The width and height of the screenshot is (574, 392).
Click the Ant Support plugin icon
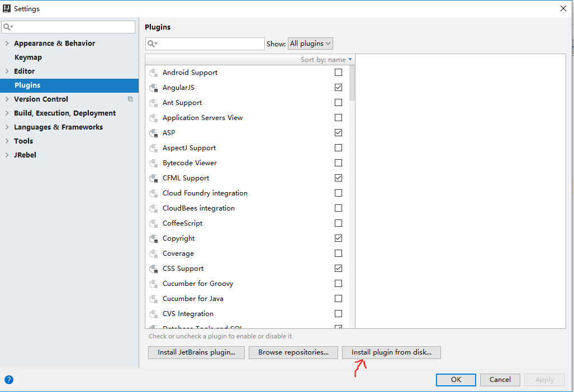tap(153, 103)
